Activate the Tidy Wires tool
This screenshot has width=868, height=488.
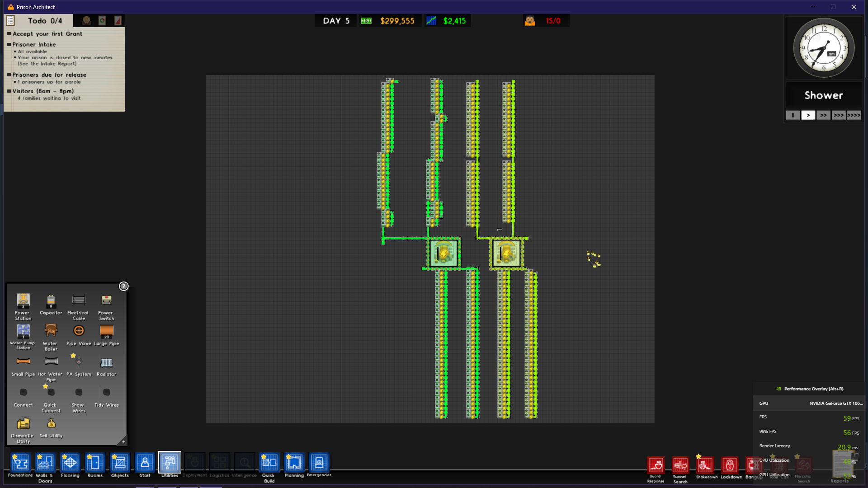pyautogui.click(x=106, y=397)
